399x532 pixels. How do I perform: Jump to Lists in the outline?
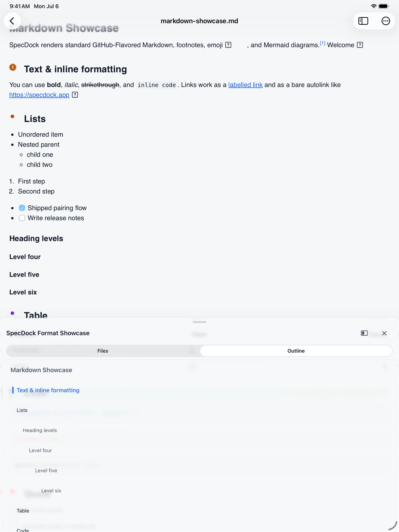click(x=22, y=410)
